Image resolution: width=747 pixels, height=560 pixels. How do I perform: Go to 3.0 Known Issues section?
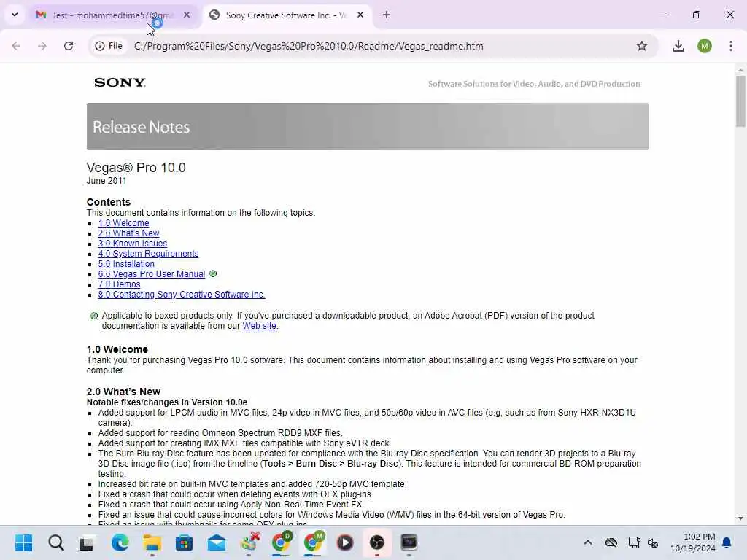pyautogui.click(x=133, y=244)
